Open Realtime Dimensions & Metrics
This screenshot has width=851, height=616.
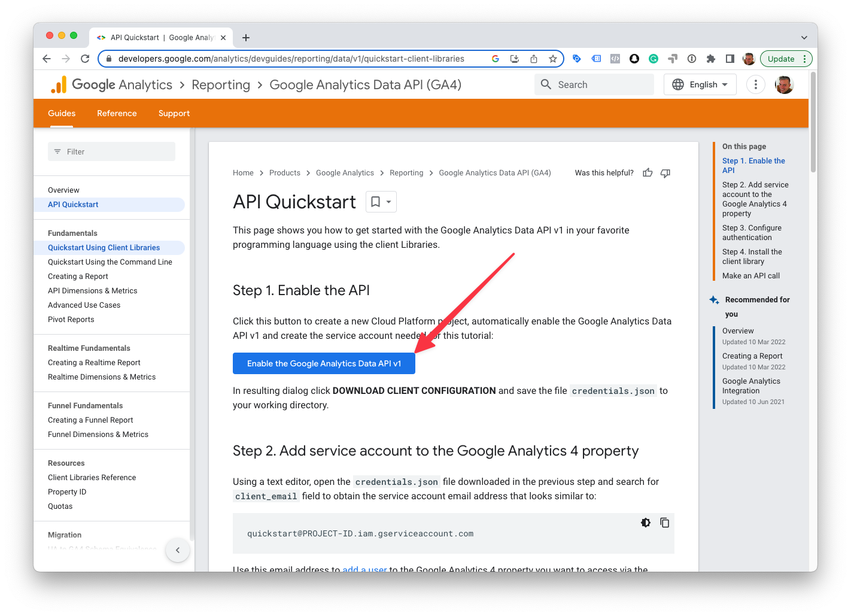(102, 377)
